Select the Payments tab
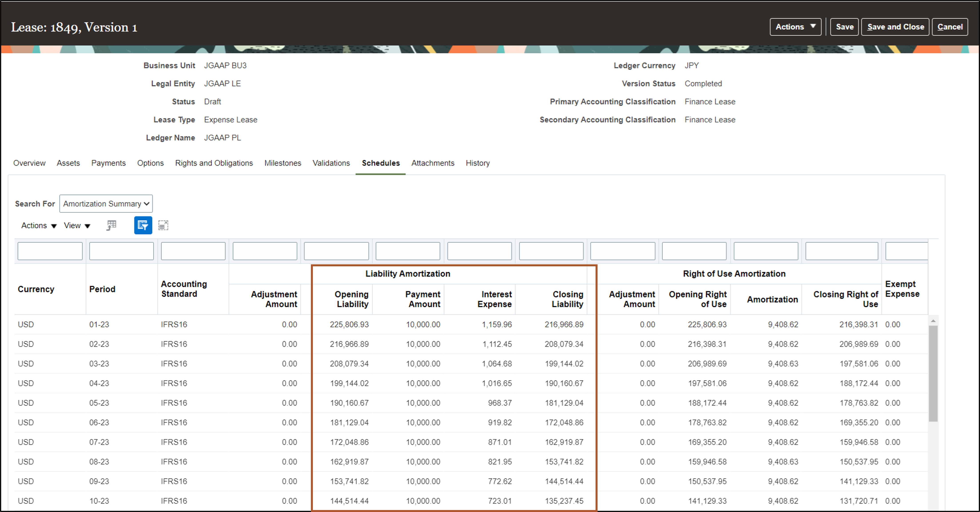Viewport: 980px width, 512px height. tap(108, 163)
